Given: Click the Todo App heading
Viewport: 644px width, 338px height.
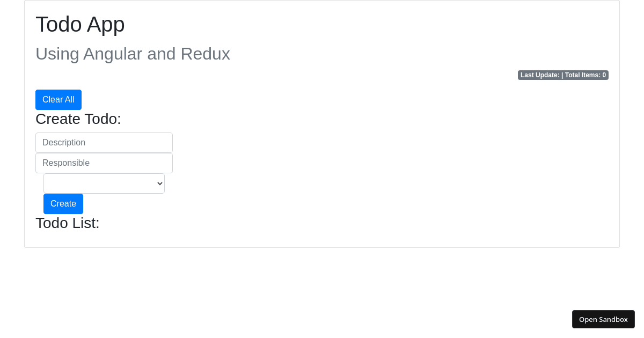Looking at the screenshot, I should click(79, 24).
